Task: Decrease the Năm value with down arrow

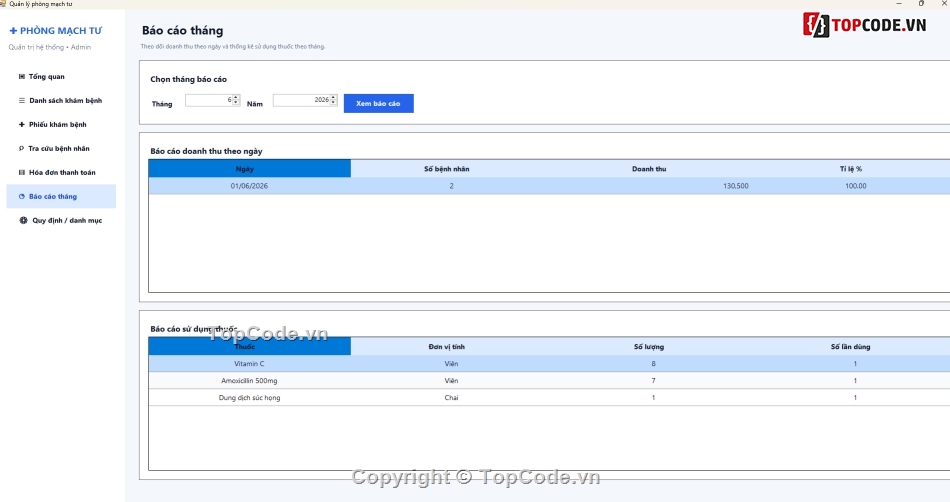Action: (x=333, y=102)
